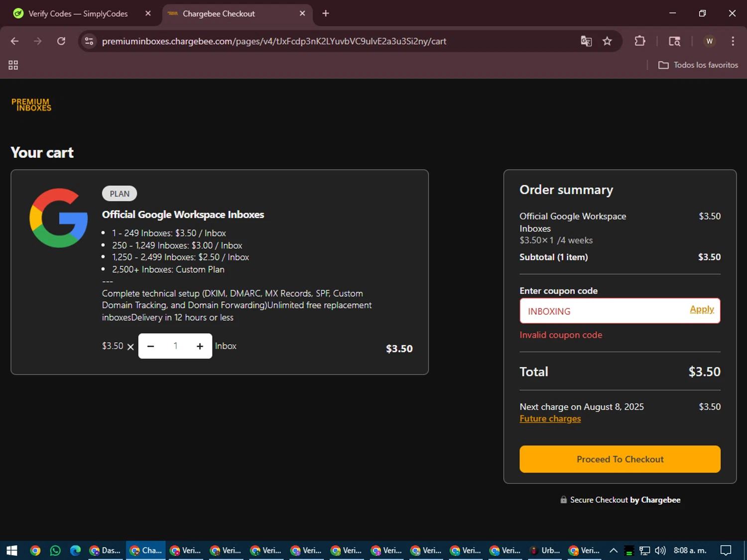Open Chrome from the taskbar pinned icon
The height and width of the screenshot is (560, 747).
[35, 550]
